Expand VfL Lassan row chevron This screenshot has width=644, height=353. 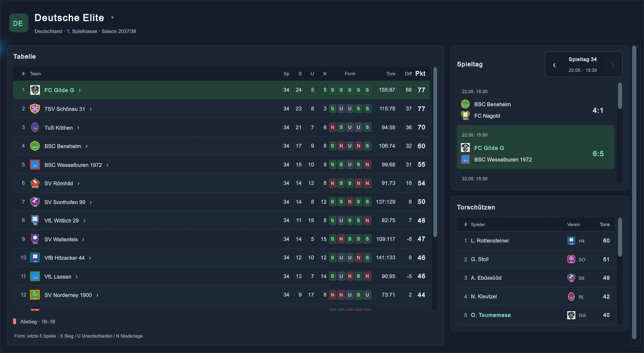[x=77, y=277]
